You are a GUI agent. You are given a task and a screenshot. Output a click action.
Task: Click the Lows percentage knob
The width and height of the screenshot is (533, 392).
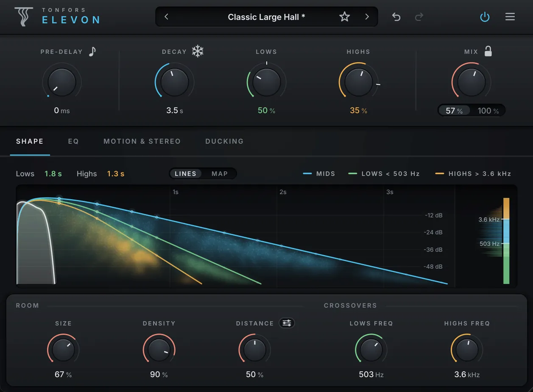point(266,82)
